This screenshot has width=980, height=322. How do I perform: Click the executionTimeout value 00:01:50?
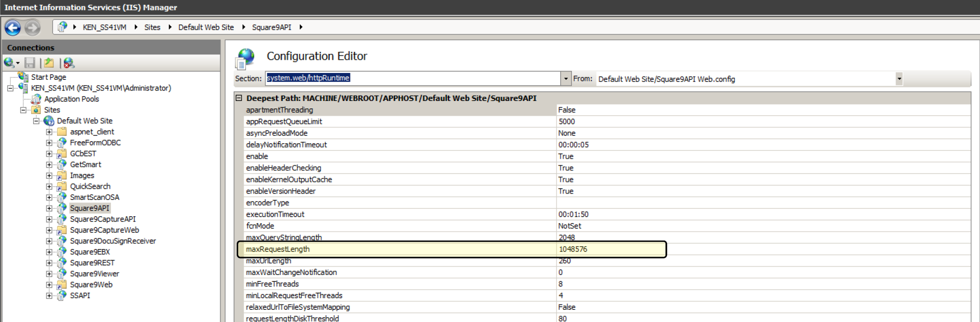[573, 214]
